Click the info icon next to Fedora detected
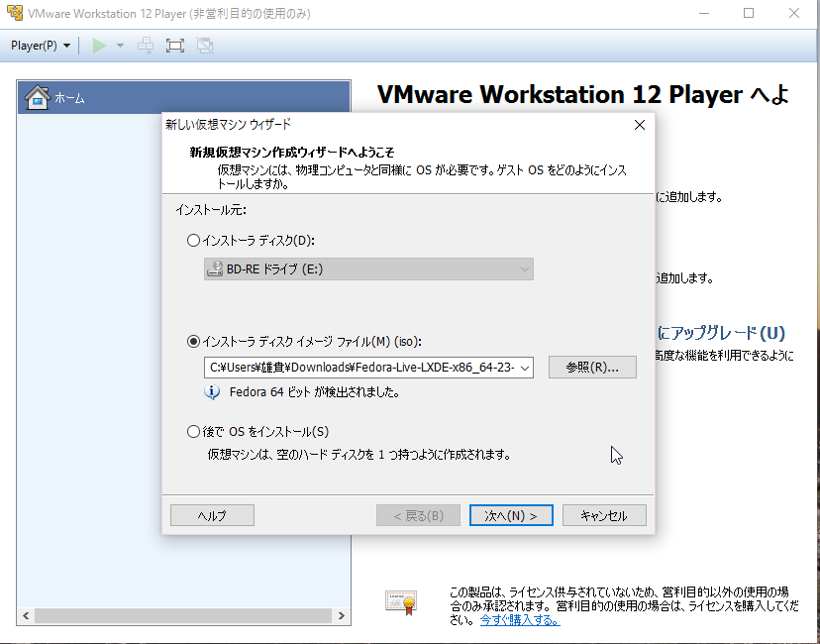 tap(212, 391)
